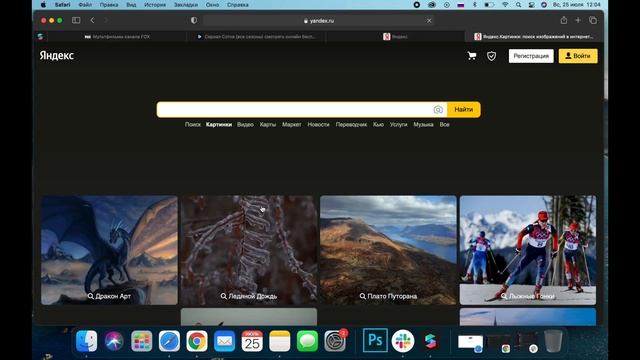
Task: Launch Siri from the dock
Action: (x=114, y=341)
